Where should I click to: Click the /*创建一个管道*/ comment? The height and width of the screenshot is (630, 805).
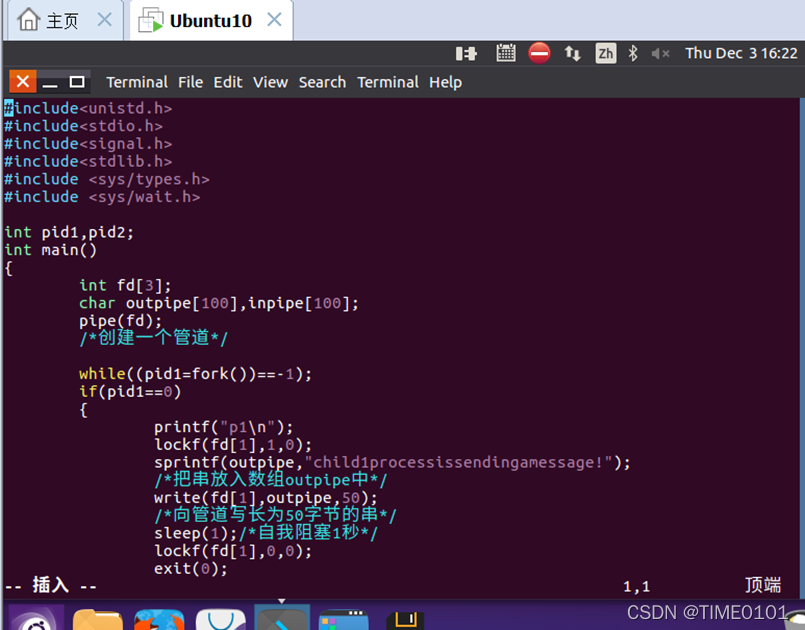click(x=153, y=338)
